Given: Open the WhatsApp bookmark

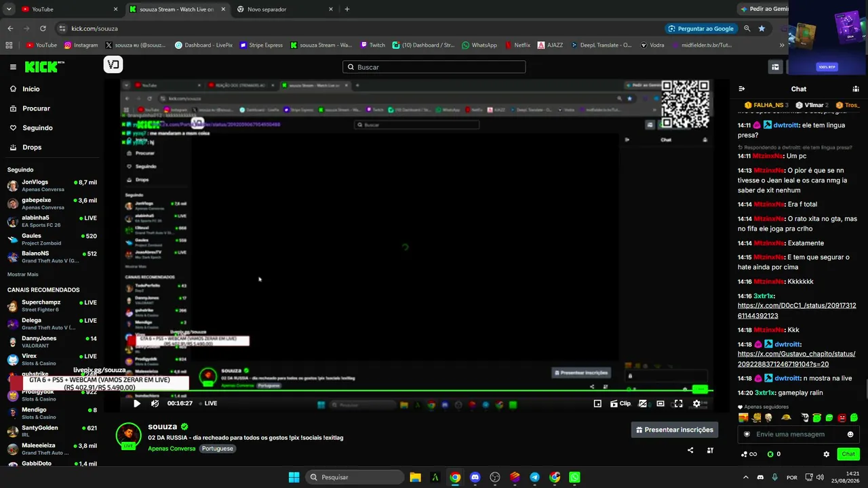Looking at the screenshot, I should coord(479,45).
